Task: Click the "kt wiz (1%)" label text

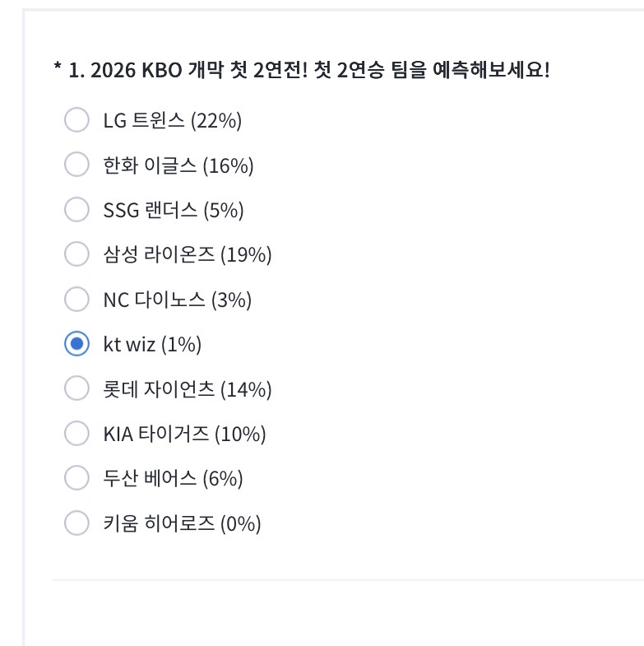Action: tap(152, 344)
